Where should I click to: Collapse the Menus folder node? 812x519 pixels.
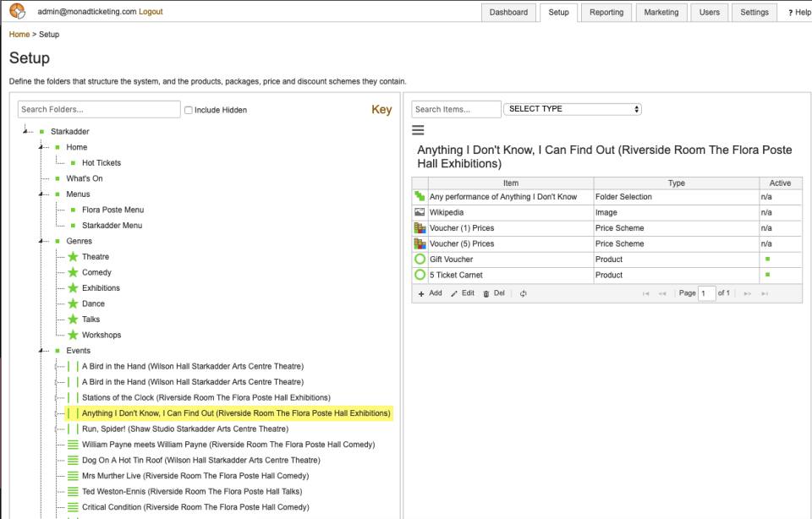tap(41, 194)
